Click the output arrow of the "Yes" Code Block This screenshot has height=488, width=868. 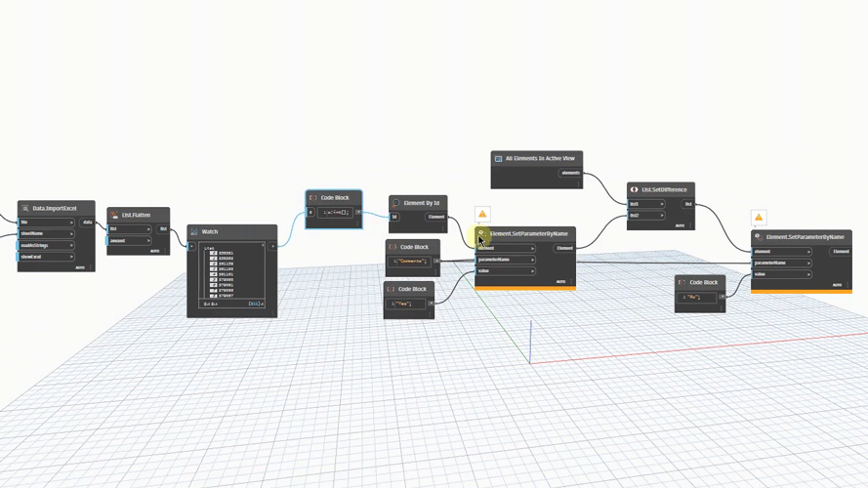coord(431,304)
